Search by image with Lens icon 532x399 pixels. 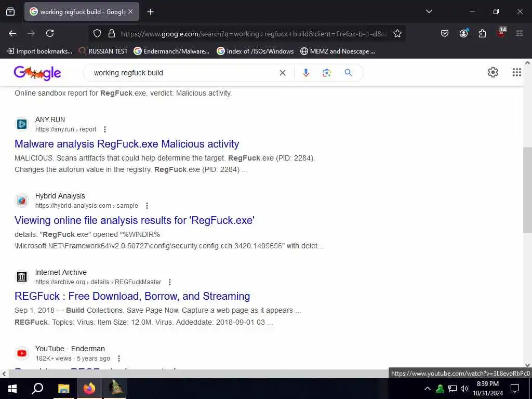point(326,73)
